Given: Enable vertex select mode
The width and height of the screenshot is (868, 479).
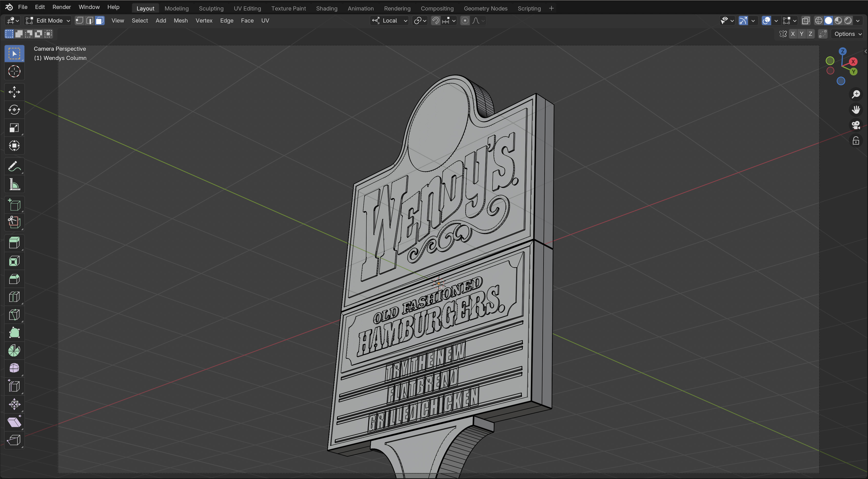Looking at the screenshot, I should point(79,21).
